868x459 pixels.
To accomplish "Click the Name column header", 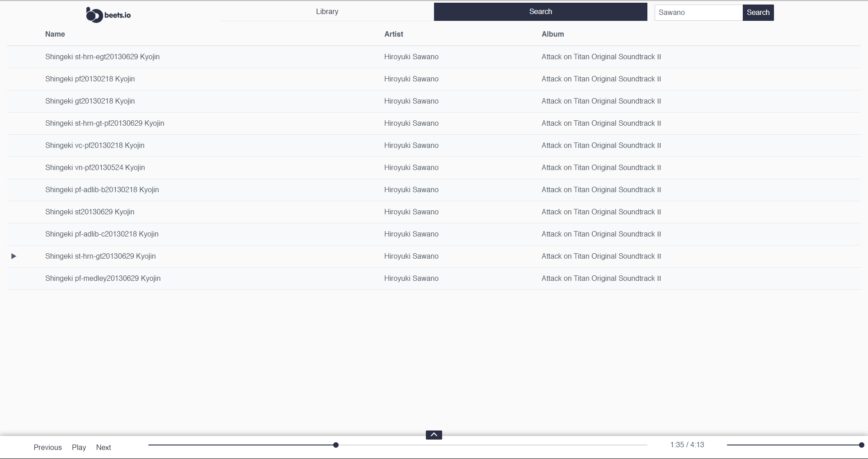I will point(55,34).
